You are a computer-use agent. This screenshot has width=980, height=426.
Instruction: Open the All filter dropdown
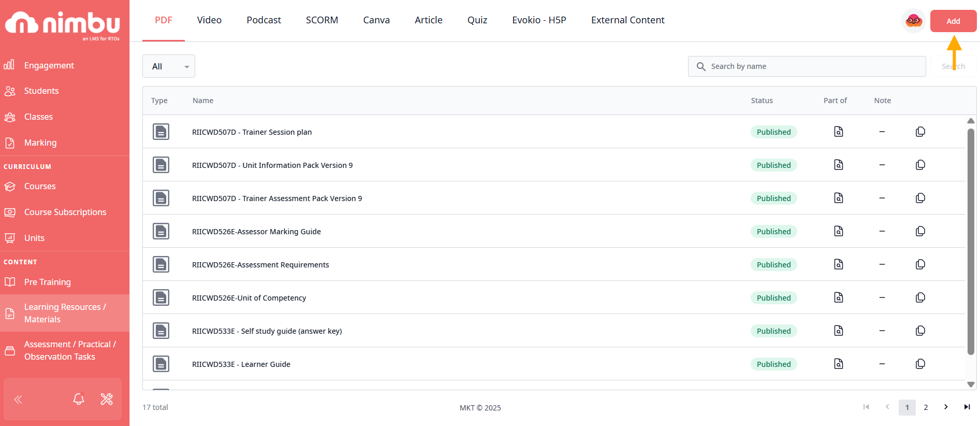tap(169, 66)
